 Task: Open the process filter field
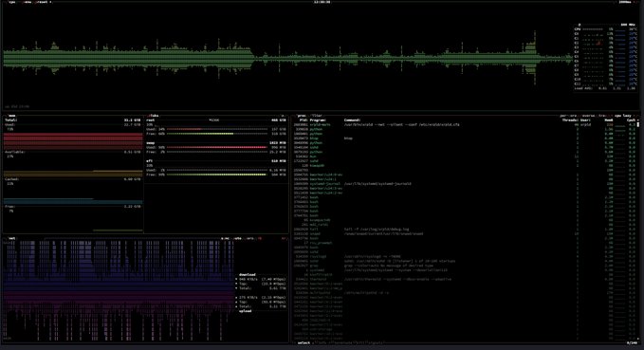coord(316,116)
